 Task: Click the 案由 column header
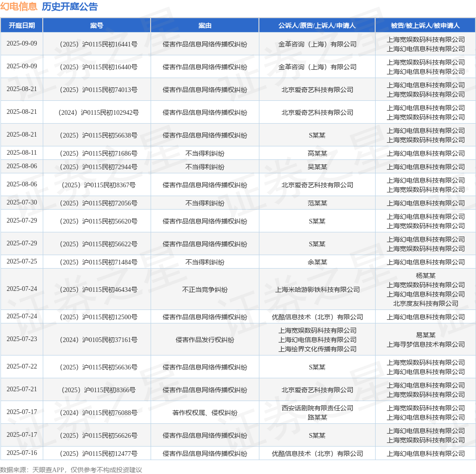(x=205, y=26)
